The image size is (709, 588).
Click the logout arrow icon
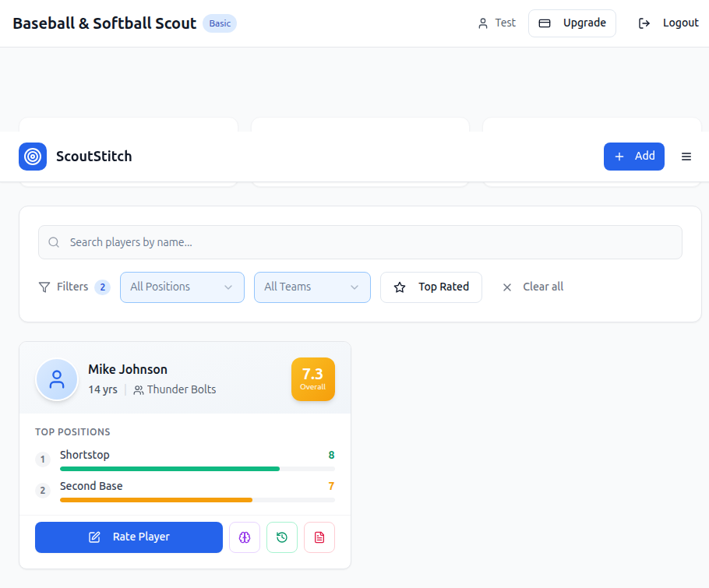click(644, 23)
